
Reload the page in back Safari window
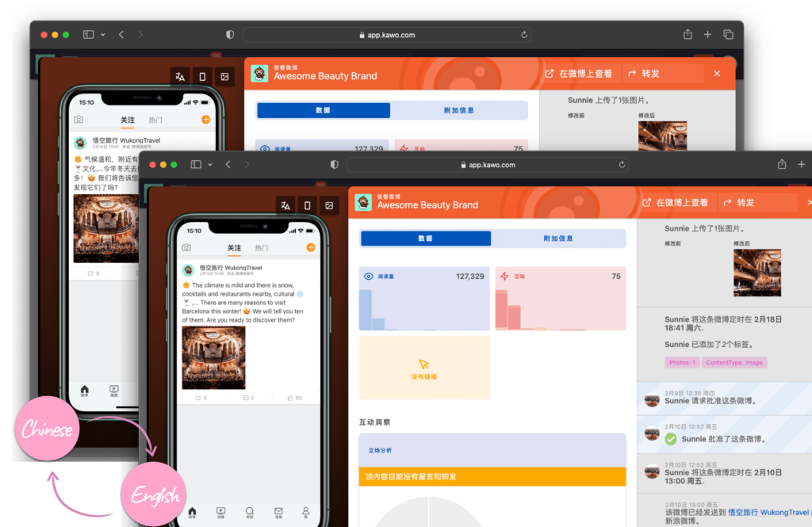point(524,35)
